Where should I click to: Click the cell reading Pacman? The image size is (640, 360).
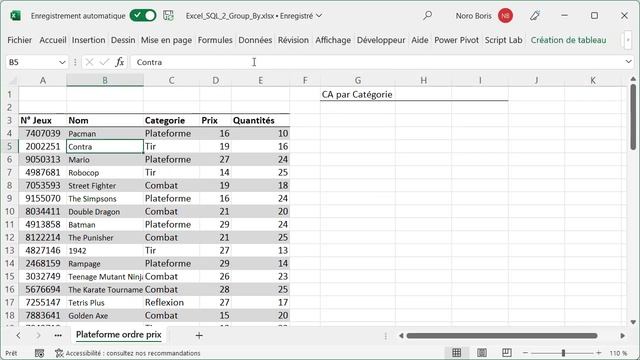pos(105,133)
